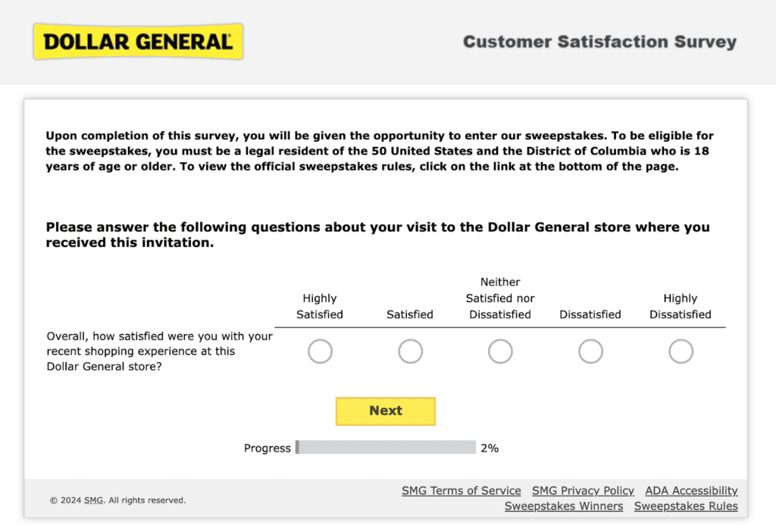Choose the Satisfied radio option
This screenshot has height=532, width=776.
click(x=410, y=352)
